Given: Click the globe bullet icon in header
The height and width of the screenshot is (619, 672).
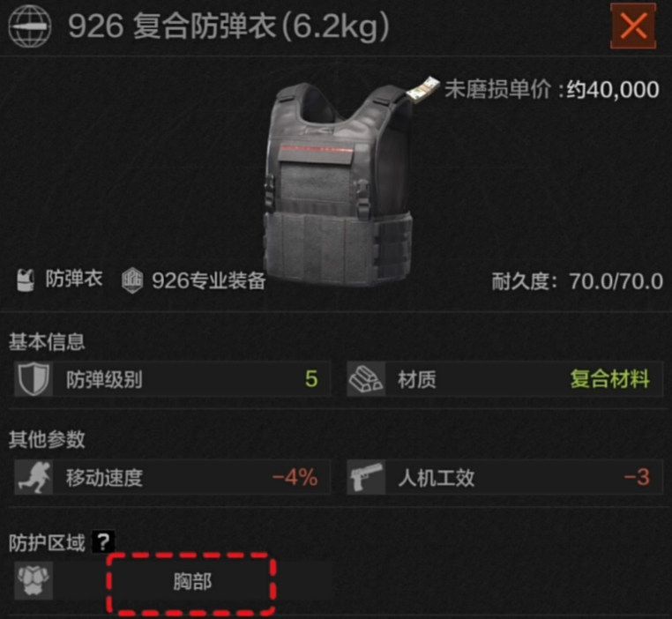Looking at the screenshot, I should coord(30,26).
